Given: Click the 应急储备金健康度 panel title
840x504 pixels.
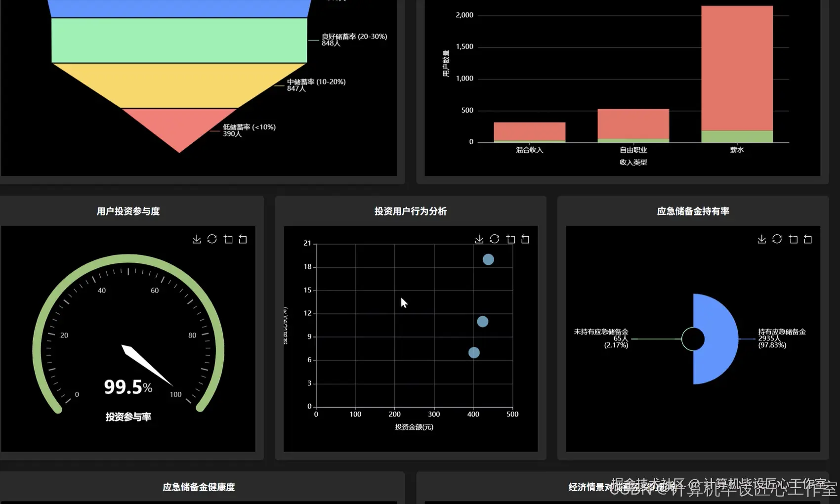Looking at the screenshot, I should coord(199,487).
